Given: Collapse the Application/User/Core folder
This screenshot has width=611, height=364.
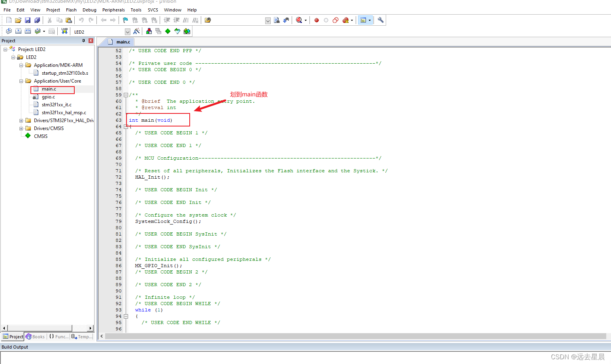Looking at the screenshot, I should point(21,81).
